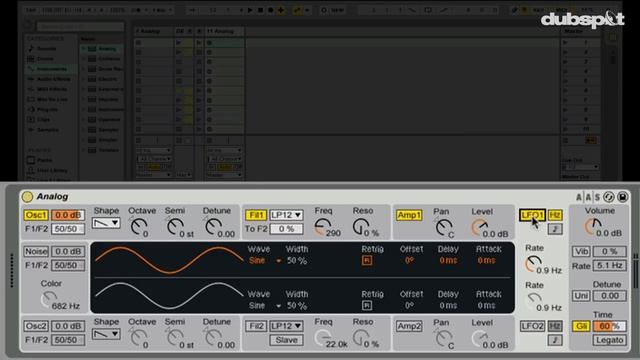Click Osc1 level 0.0 dB field
Screen dimensions: 640x360
(x=68, y=215)
